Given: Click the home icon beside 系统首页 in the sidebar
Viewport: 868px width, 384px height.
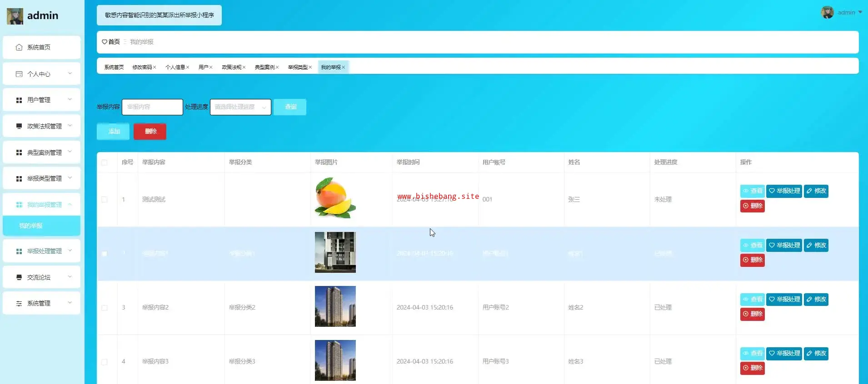Looking at the screenshot, I should 19,47.
